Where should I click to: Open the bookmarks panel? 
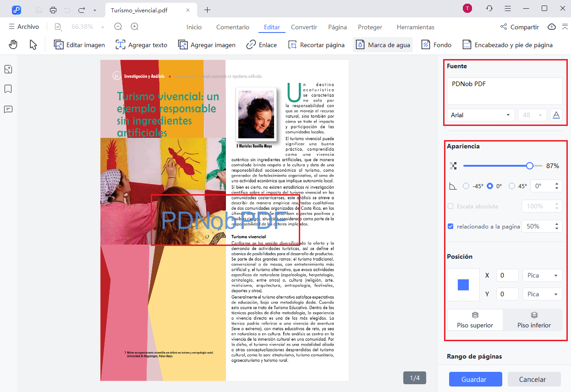click(7, 88)
